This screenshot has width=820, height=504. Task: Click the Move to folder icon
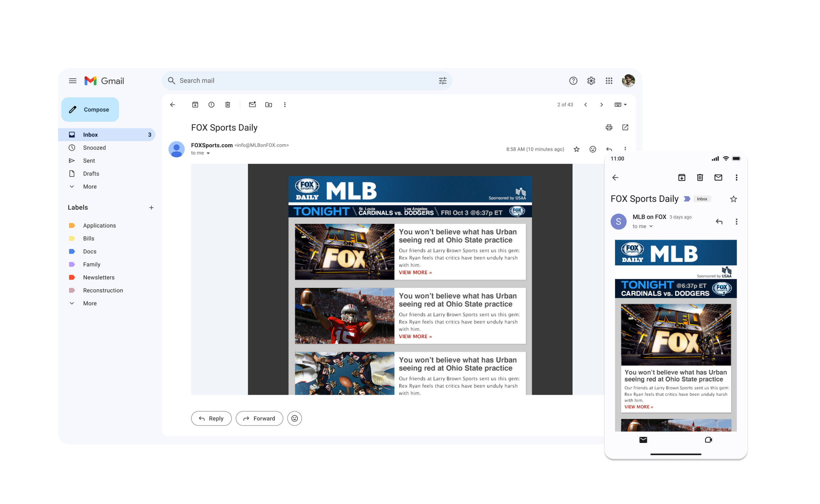tap(269, 105)
